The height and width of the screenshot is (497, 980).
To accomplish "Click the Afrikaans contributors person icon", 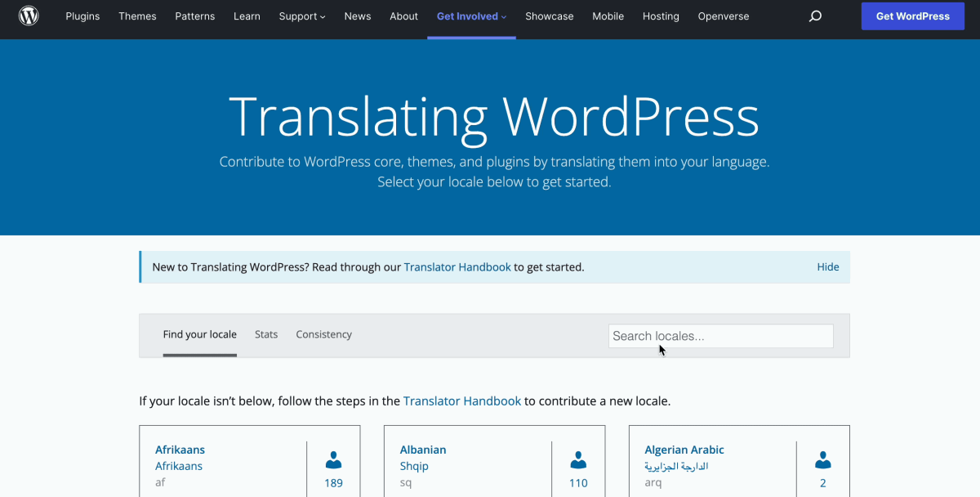I will pyautogui.click(x=333, y=459).
